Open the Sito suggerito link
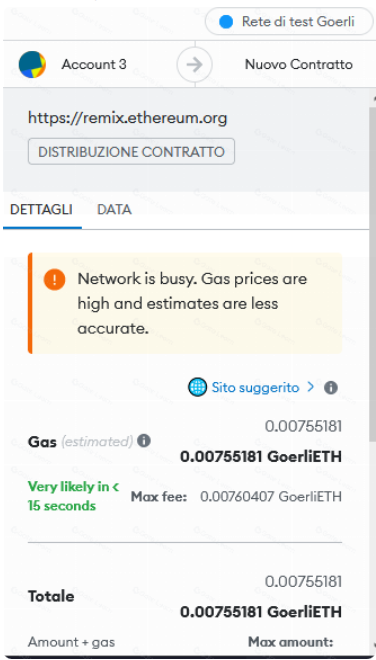The width and height of the screenshot is (376, 660). 255,387
